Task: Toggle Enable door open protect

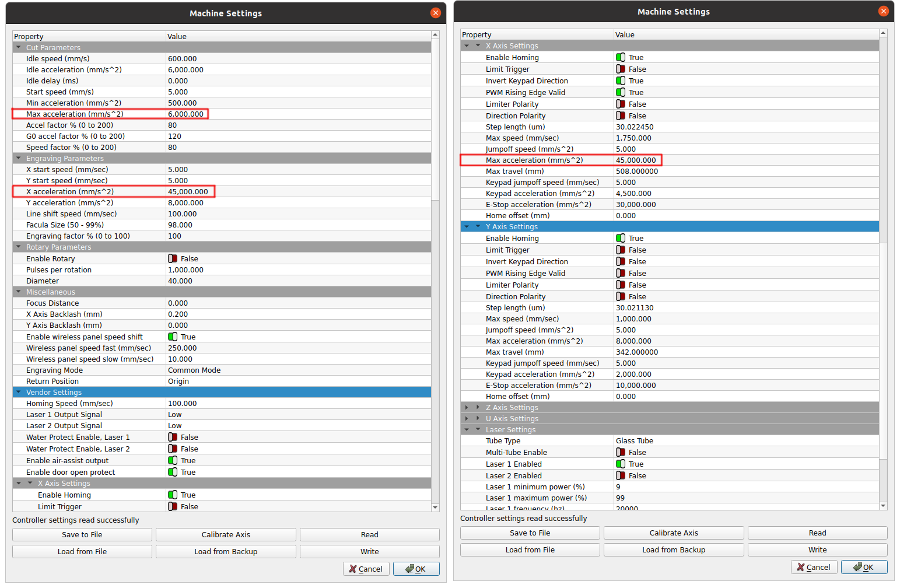Action: coord(173,472)
